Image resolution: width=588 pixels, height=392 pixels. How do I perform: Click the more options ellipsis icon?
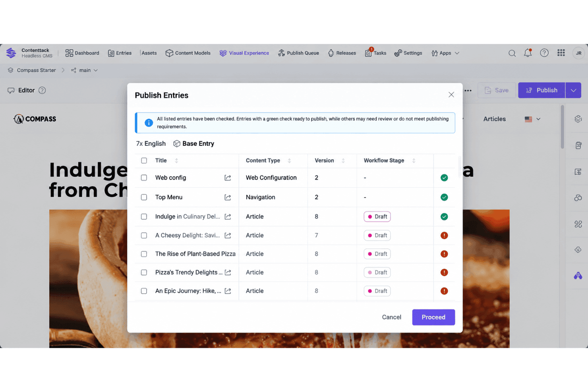pos(468,91)
